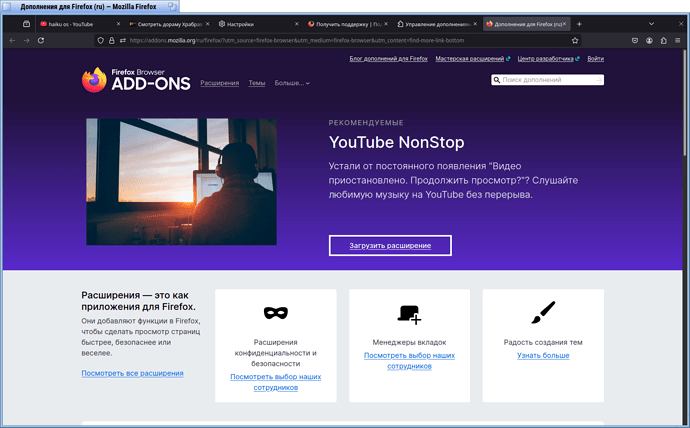
Task: Open Расширения navigation link
Action: [220, 83]
